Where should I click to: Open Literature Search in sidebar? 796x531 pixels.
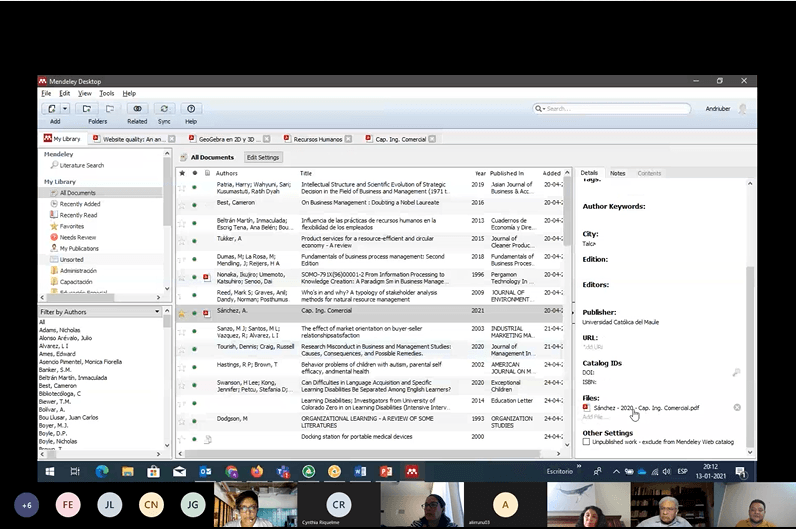[x=80, y=165]
